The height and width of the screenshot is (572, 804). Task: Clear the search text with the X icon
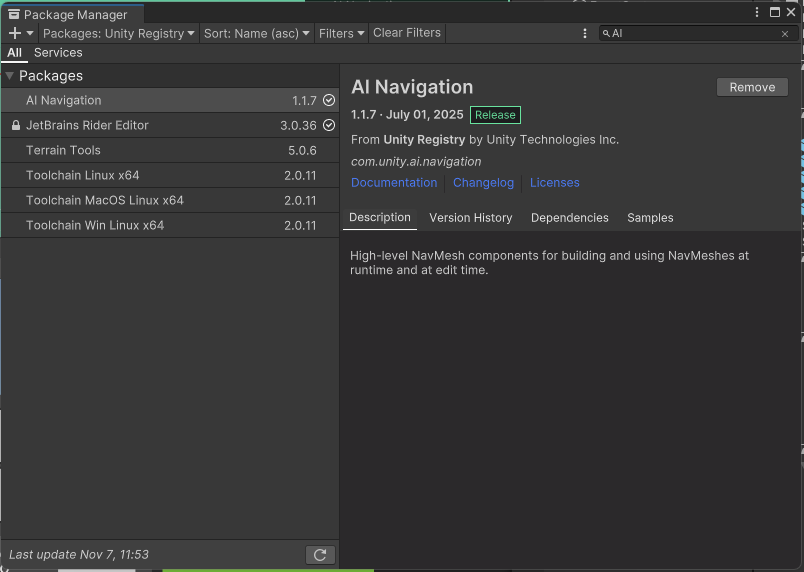point(785,34)
